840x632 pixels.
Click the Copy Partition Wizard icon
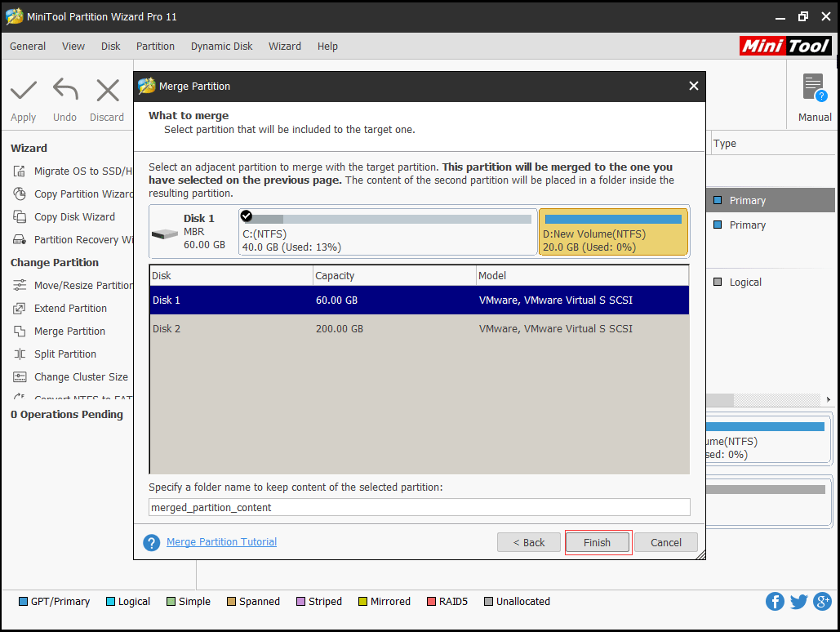20,194
